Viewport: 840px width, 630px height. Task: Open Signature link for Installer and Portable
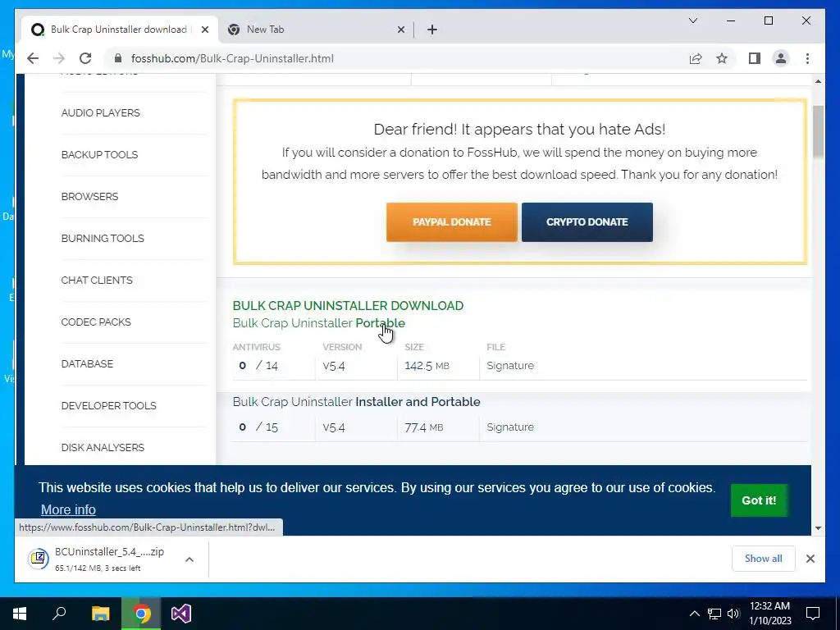point(510,427)
